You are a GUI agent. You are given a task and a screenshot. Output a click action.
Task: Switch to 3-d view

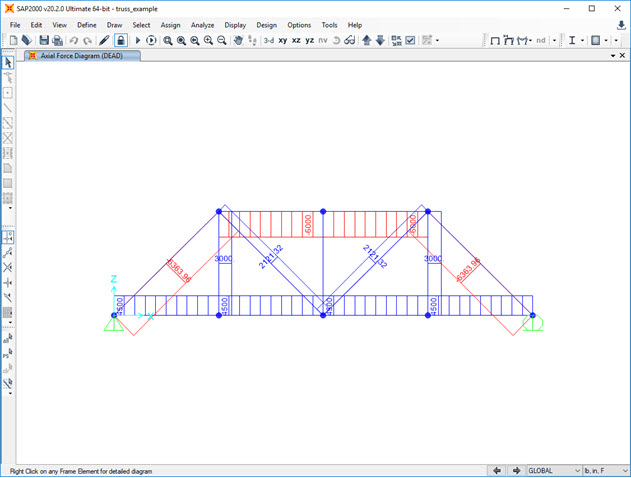coord(268,40)
